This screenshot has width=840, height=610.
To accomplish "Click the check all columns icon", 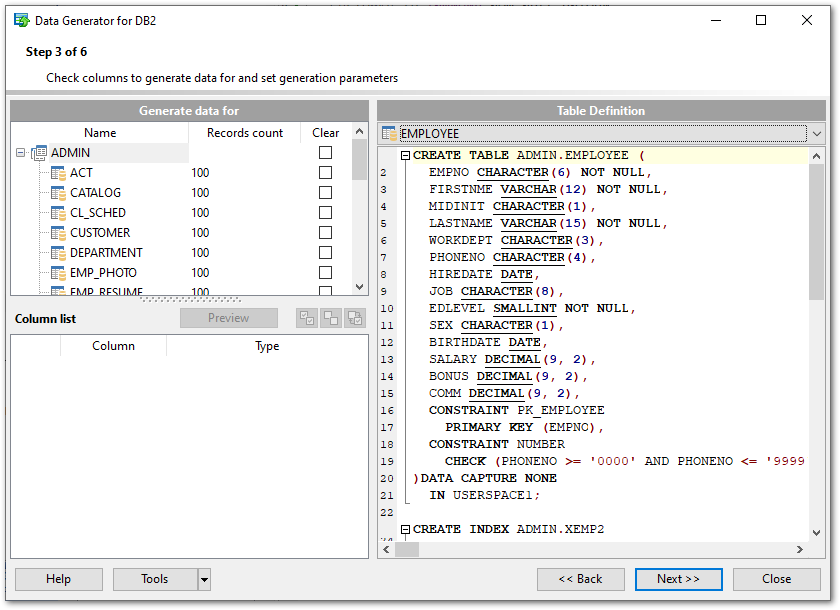I will coord(307,318).
